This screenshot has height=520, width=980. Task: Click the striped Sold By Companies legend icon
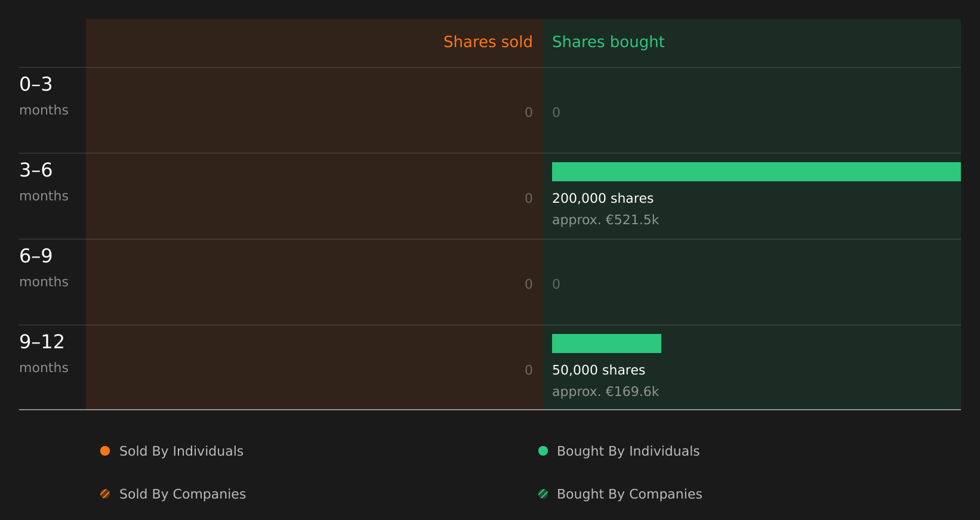coord(105,494)
